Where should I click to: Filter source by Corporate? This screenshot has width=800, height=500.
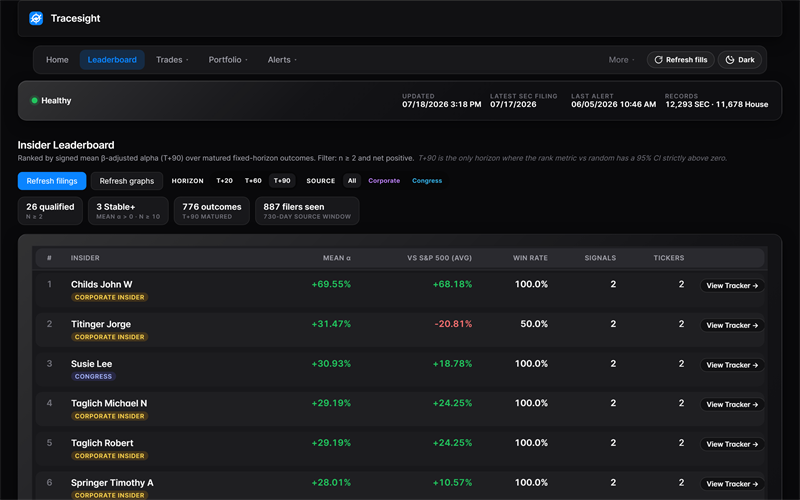[x=384, y=181]
